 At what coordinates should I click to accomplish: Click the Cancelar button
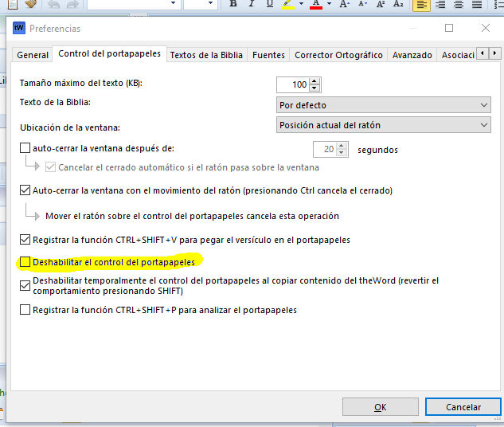tap(463, 407)
